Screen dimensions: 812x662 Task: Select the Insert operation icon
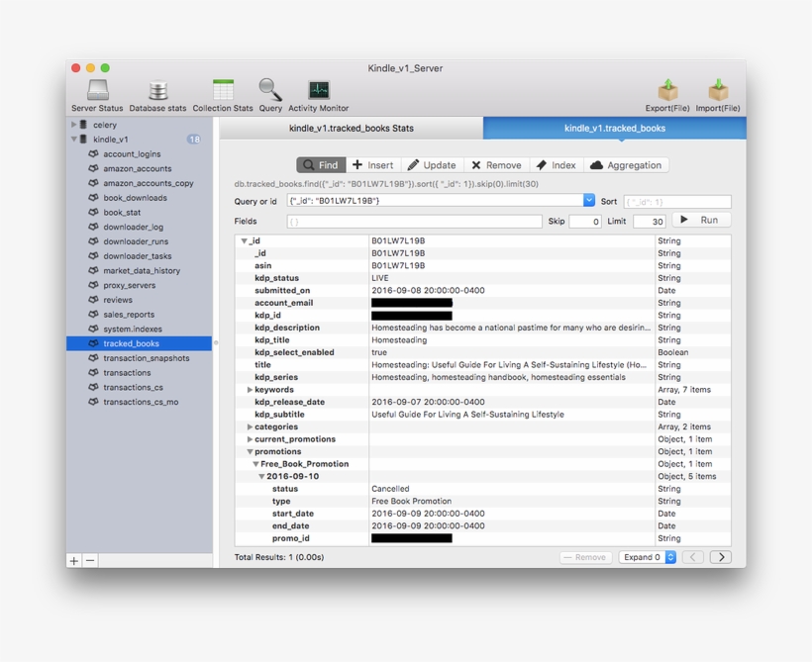(374, 165)
